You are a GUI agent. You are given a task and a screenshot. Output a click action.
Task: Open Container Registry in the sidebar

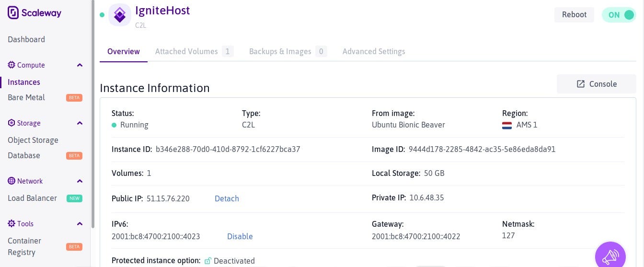click(24, 246)
